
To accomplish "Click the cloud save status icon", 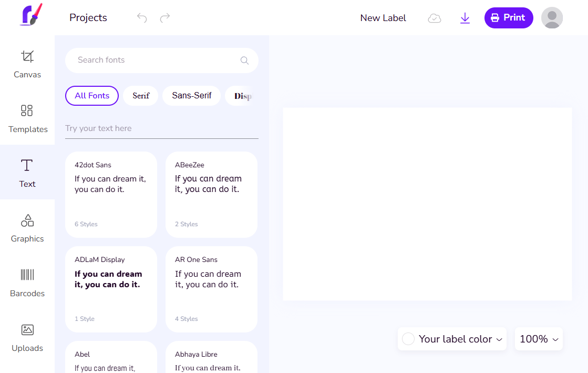I will [435, 18].
